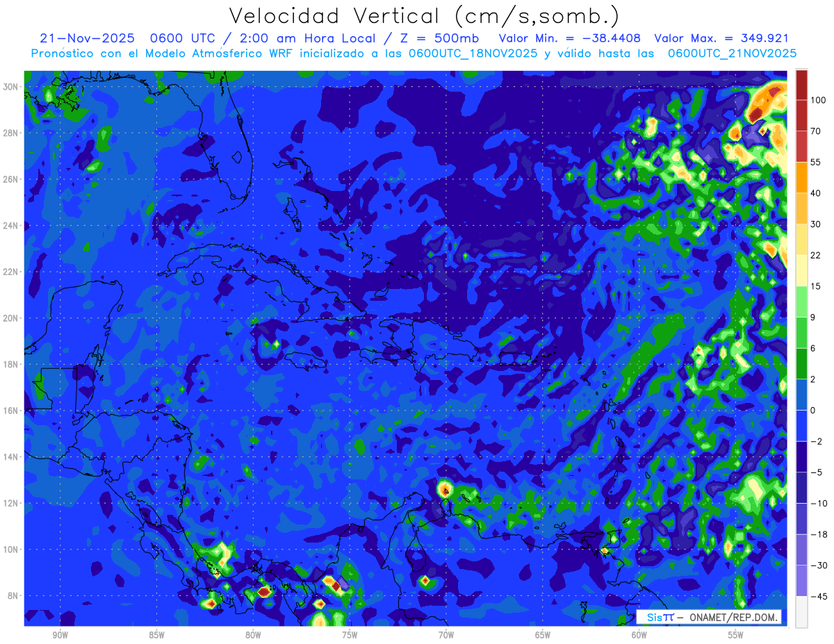Click the colorbar label '22'

click(815, 255)
